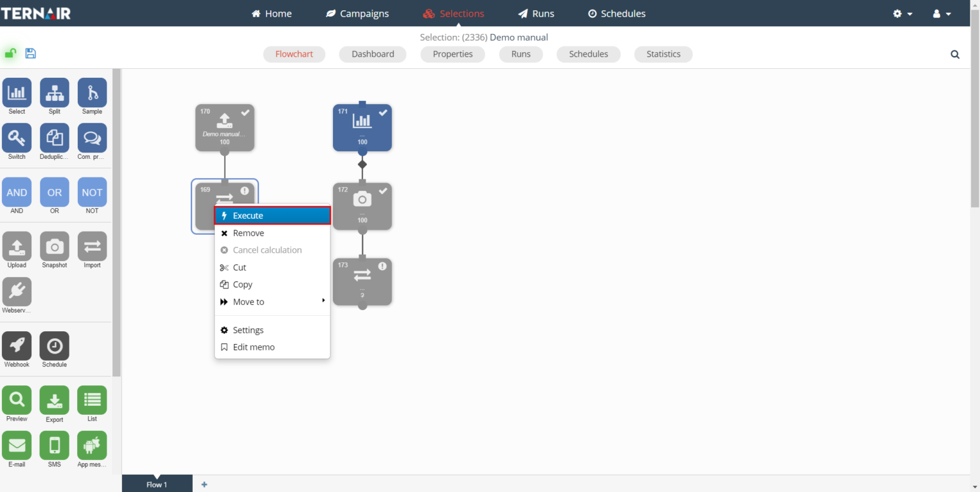
Task: Open Selections in the navigation bar
Action: click(x=454, y=13)
